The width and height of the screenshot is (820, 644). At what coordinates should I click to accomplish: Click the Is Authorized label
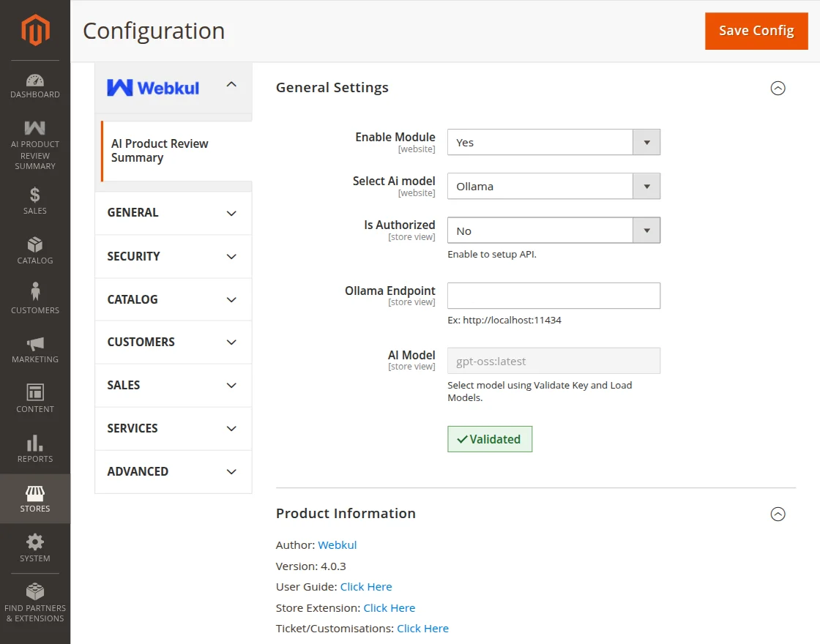point(400,225)
